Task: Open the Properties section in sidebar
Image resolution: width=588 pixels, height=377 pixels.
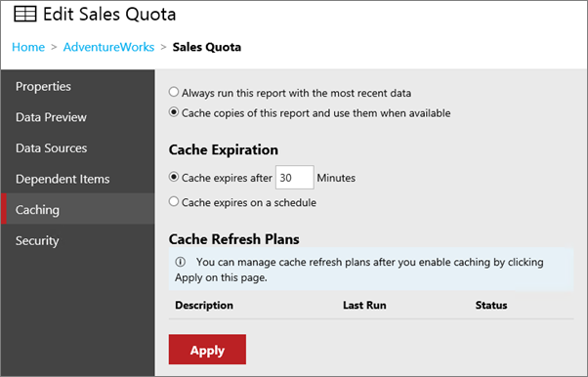Action: click(x=77, y=86)
